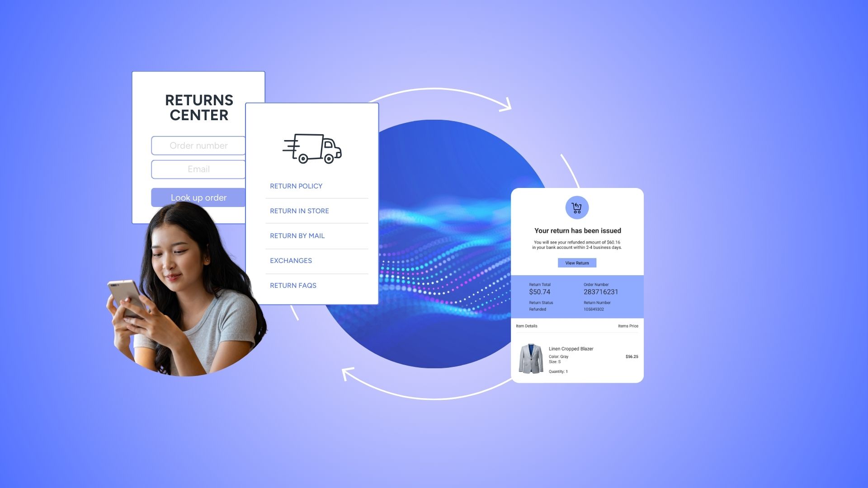Screen dimensions: 868x488
Task: Click the $50.74 return total amount
Action: [539, 292]
